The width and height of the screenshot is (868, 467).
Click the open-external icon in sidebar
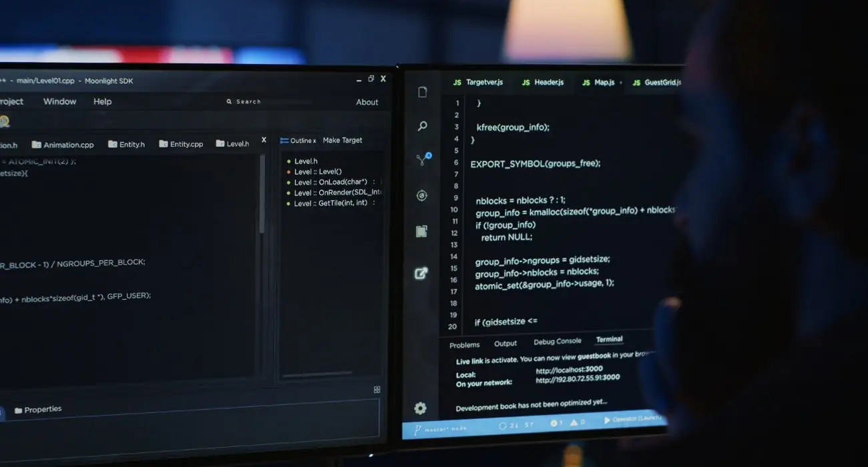coord(421,273)
